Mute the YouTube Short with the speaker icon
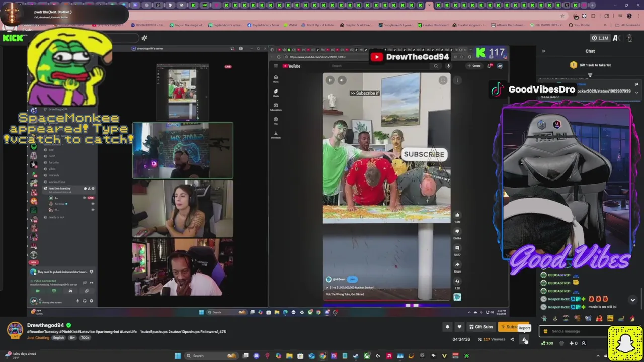644x362 pixels. coord(342,80)
